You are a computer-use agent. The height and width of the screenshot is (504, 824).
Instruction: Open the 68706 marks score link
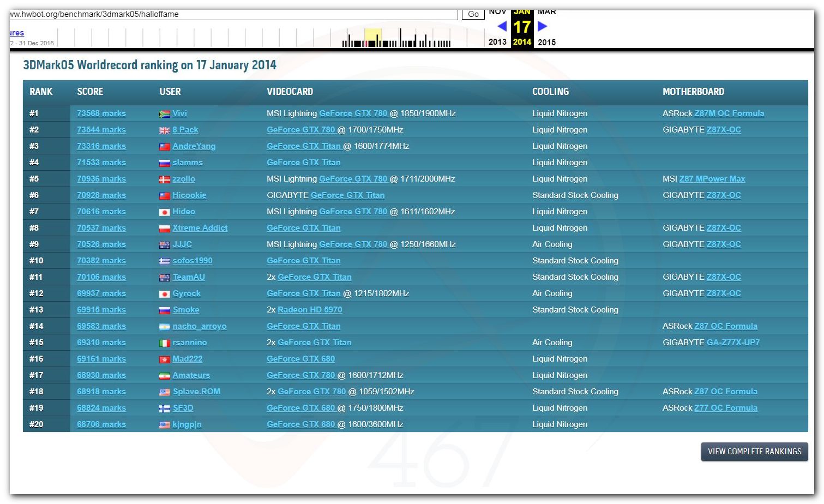(x=101, y=424)
